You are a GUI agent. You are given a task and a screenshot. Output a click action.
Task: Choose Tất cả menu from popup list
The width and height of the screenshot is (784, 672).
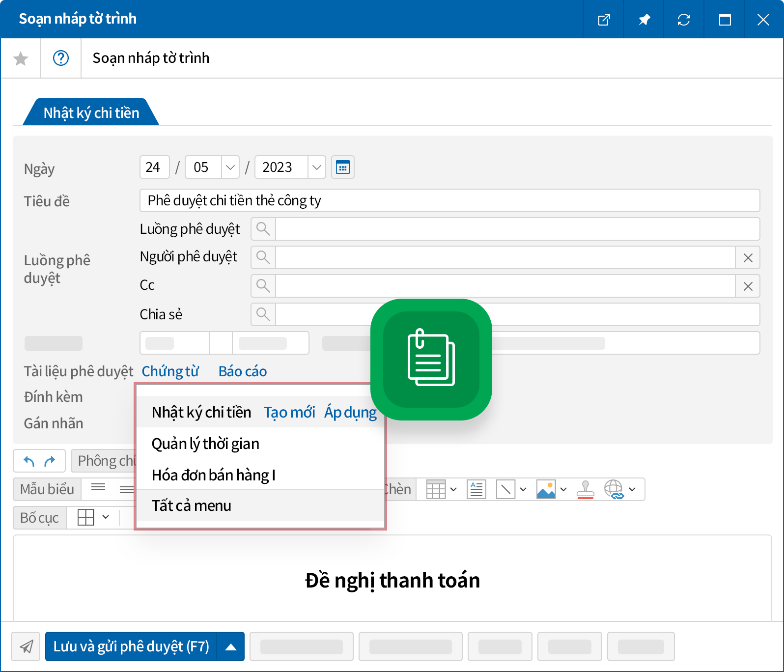click(x=192, y=505)
